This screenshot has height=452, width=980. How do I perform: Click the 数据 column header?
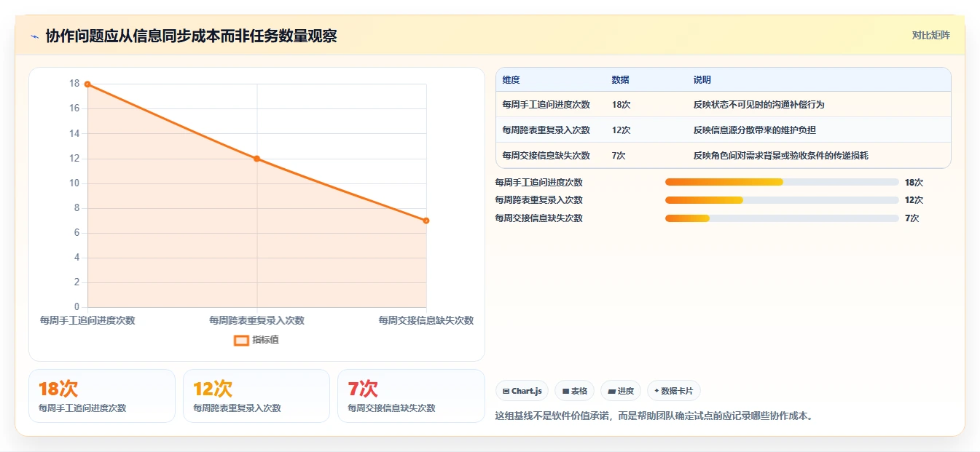pyautogui.click(x=621, y=80)
